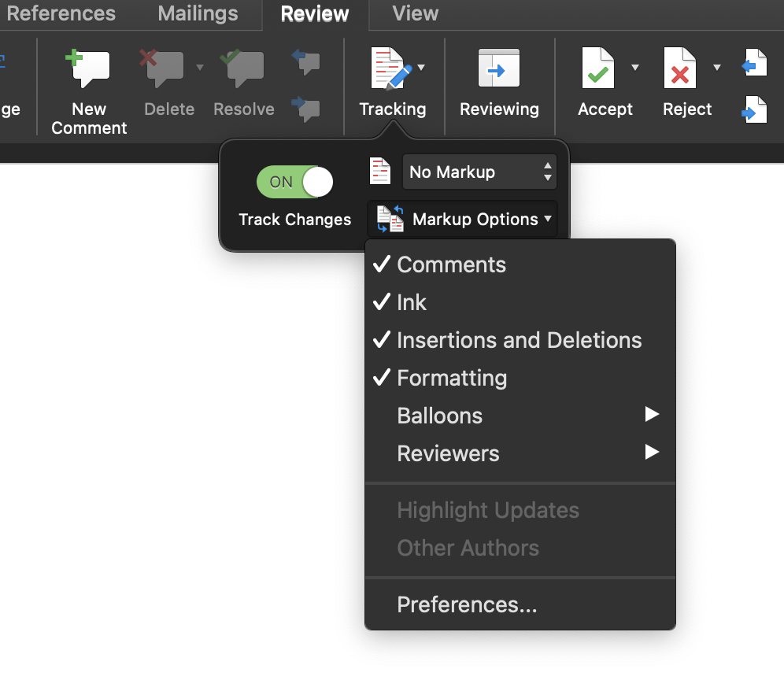Click the Tracking pencil icon
Screen dimensions: 784x680
click(x=391, y=69)
